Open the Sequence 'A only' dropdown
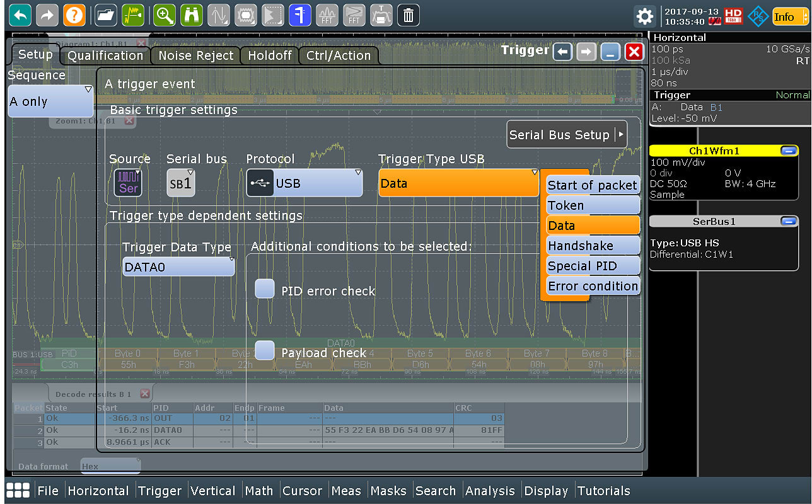This screenshot has height=504, width=812. [50, 101]
